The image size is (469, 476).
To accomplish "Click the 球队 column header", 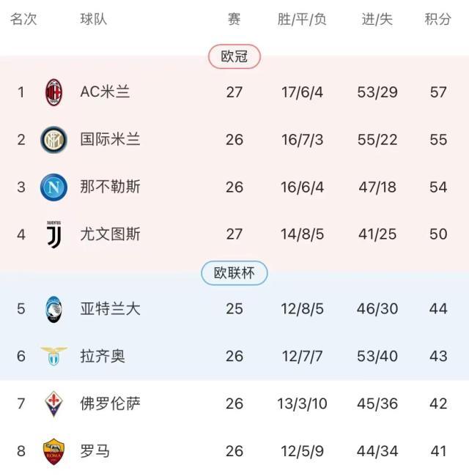I will (x=94, y=20).
